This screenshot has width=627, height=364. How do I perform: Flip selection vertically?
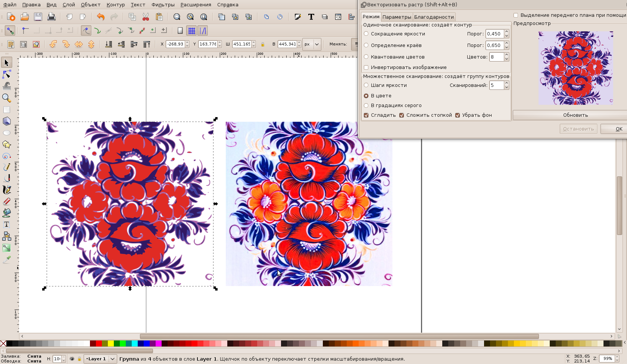click(91, 44)
